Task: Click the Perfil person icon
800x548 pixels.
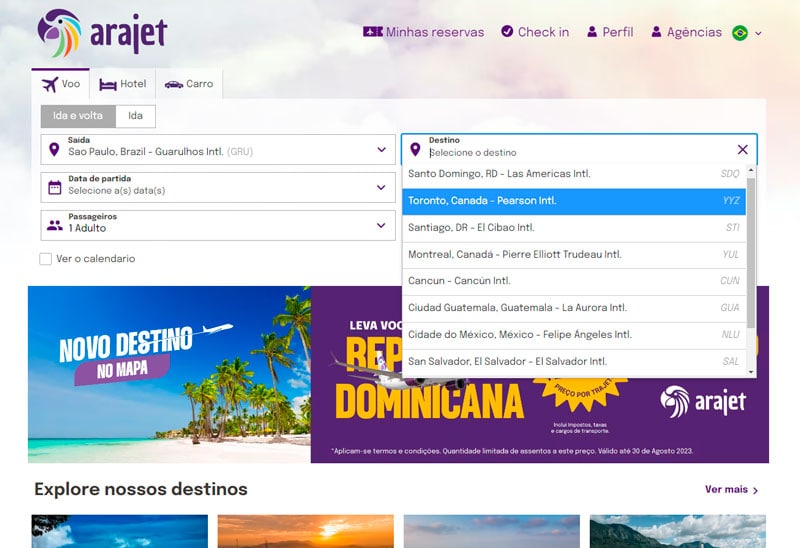Action: click(x=591, y=32)
